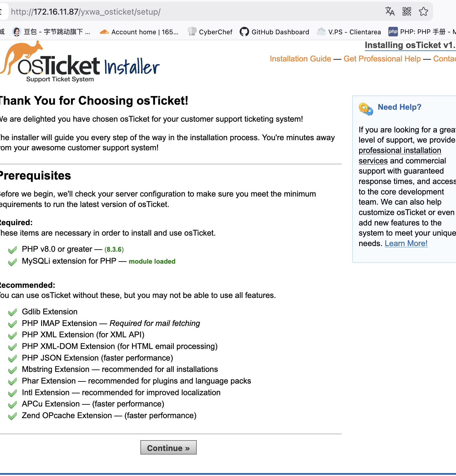This screenshot has width=456, height=476.
Task: Open the 豆包 bookmark
Action: (x=51, y=32)
